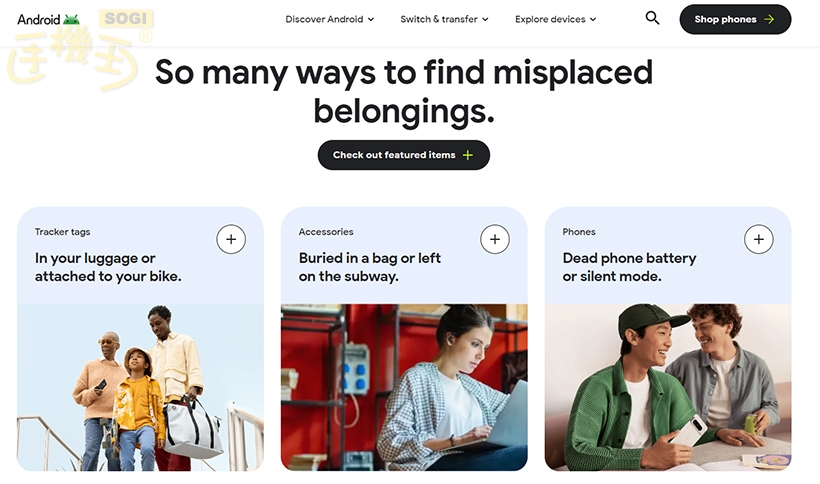Open the woman with laptop photo

[404, 387]
